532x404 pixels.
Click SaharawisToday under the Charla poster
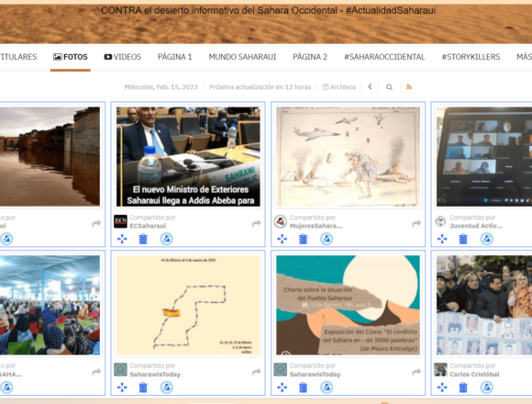click(315, 374)
